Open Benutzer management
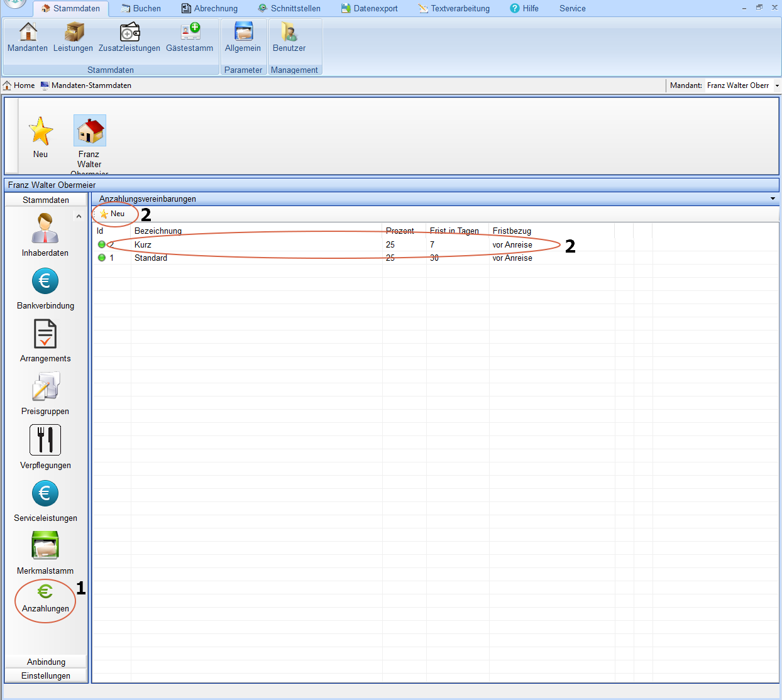The width and height of the screenshot is (782, 700). pyautogui.click(x=289, y=37)
